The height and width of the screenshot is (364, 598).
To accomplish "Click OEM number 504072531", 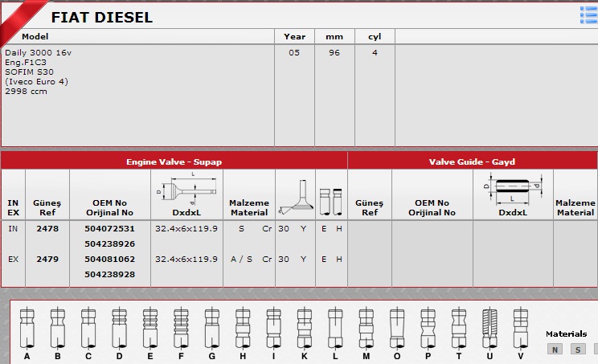I will (x=109, y=229).
